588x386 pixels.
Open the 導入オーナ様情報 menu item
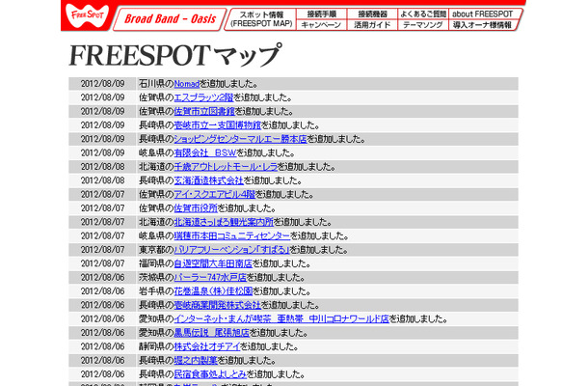[x=482, y=25]
